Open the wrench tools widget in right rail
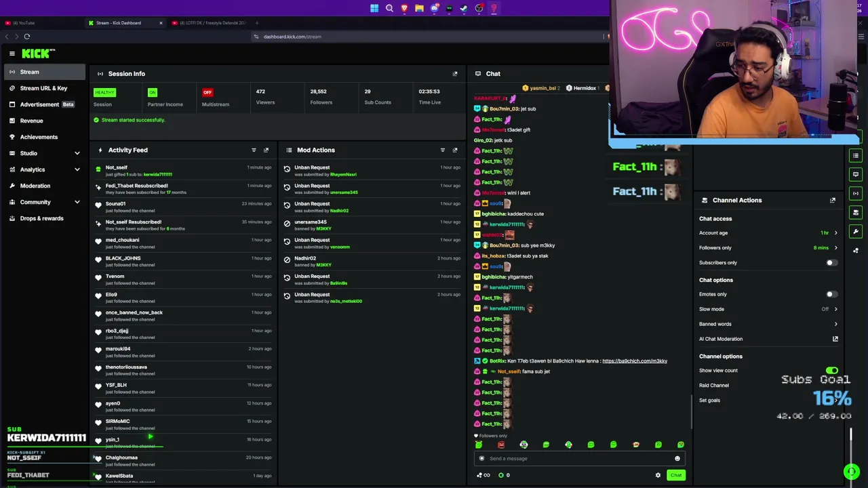Screen dimensions: 868x488 pos(856,232)
